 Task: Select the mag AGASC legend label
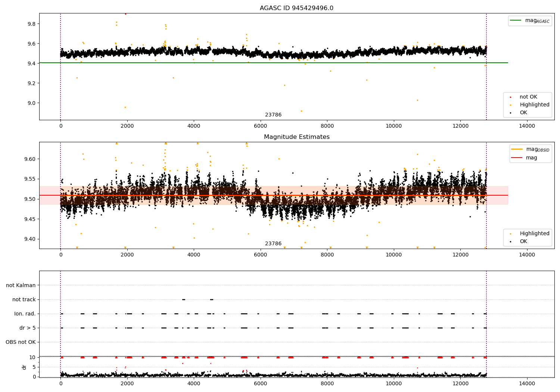pos(537,21)
